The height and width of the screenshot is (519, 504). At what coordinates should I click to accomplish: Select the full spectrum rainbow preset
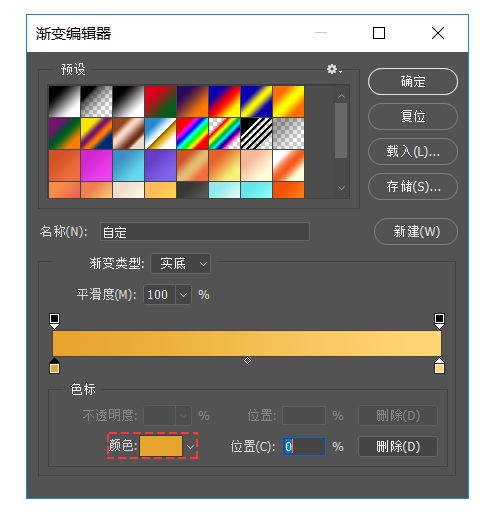click(x=193, y=133)
